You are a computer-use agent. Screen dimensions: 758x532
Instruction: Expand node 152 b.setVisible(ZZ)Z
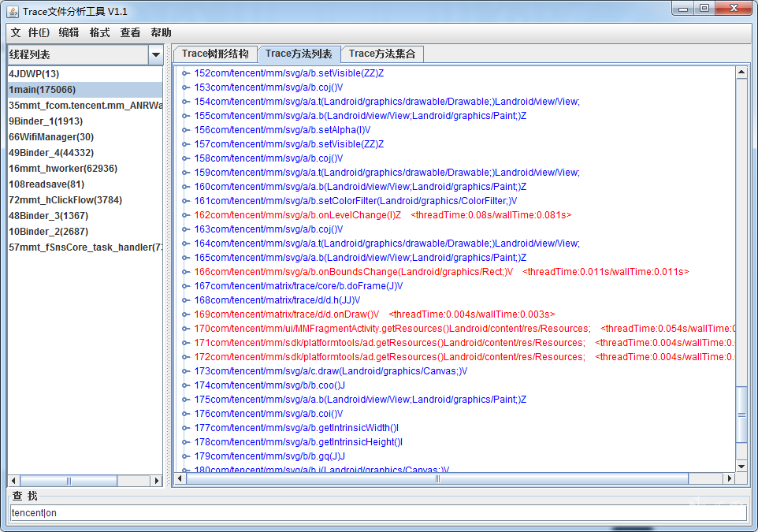pyautogui.click(x=185, y=73)
